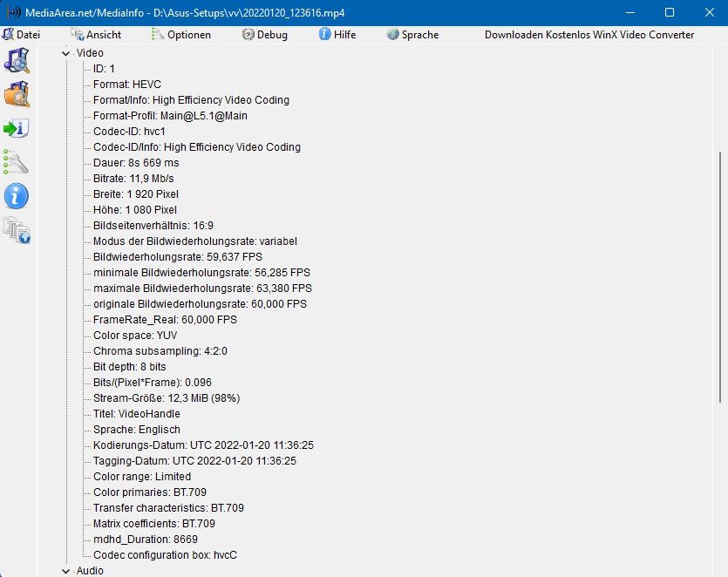This screenshot has height=577, width=728.
Task: Click the export green arrow icon
Action: click(x=17, y=129)
